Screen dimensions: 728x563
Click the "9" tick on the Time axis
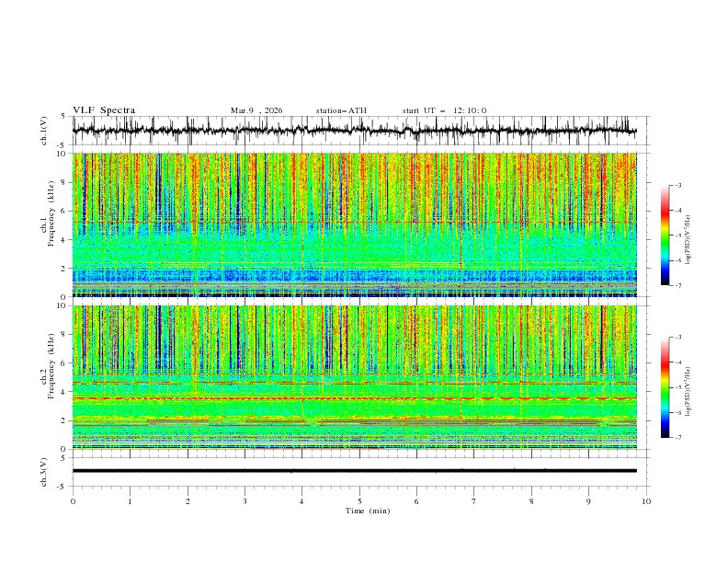pos(588,501)
